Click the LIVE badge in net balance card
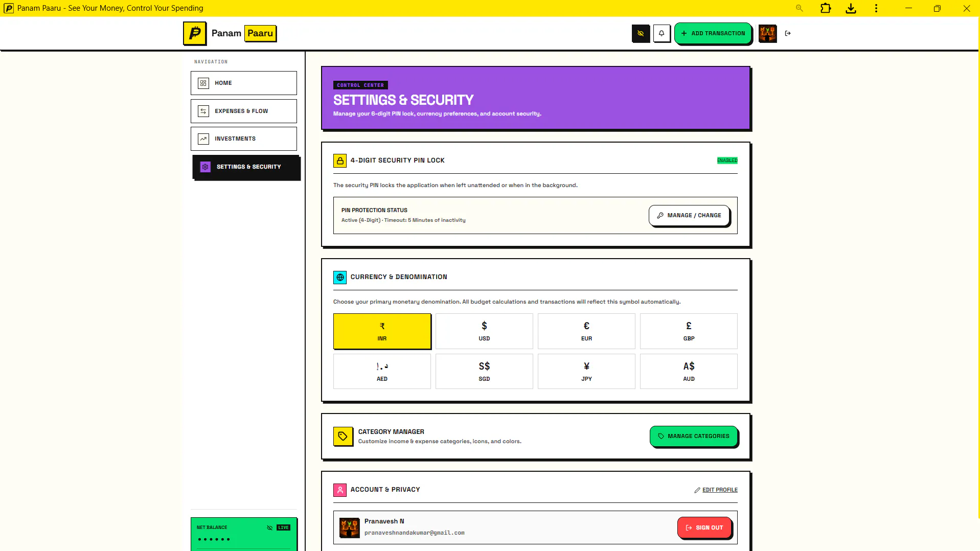The height and width of the screenshot is (551, 980). [x=283, y=527]
